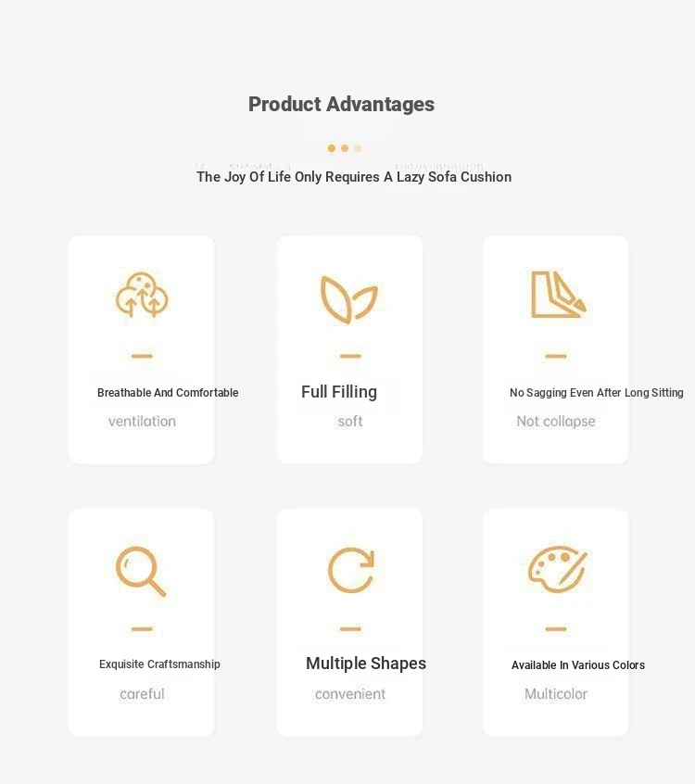The image size is (695, 784).
Task: Click the gray Not collapse subtitle
Action: click(556, 422)
